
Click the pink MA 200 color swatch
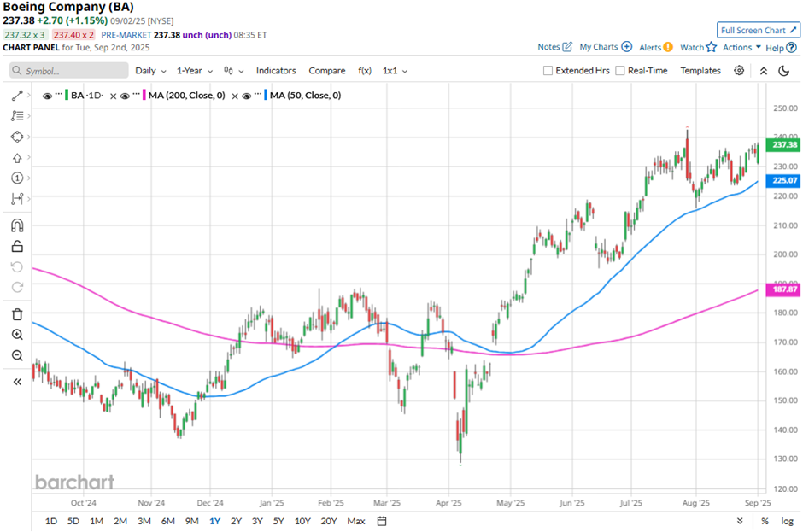[x=144, y=96]
